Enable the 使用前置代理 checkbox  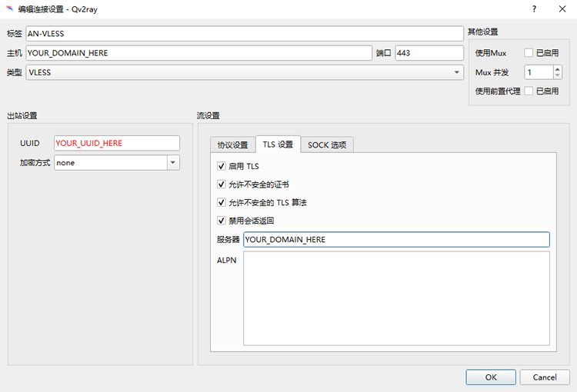[x=529, y=91]
